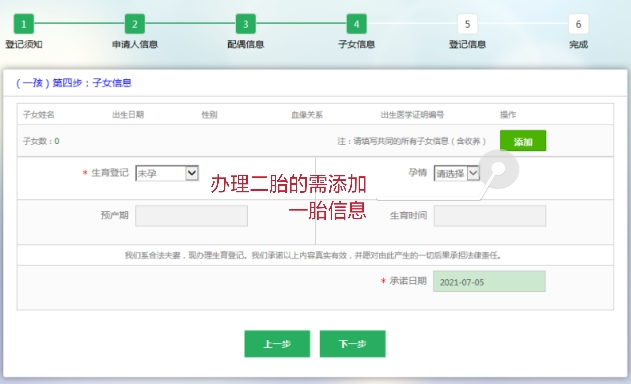Click the 子女数：0 text
Screen dimensions: 631x384
click(x=41, y=141)
